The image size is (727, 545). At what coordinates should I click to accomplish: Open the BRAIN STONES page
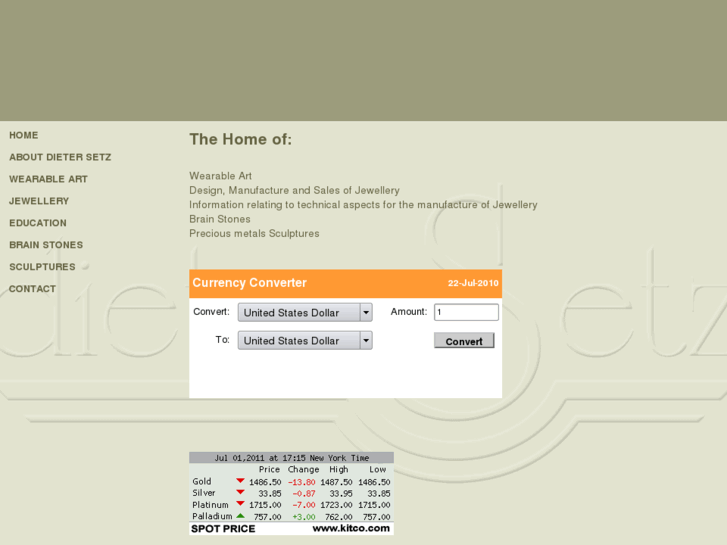click(46, 244)
